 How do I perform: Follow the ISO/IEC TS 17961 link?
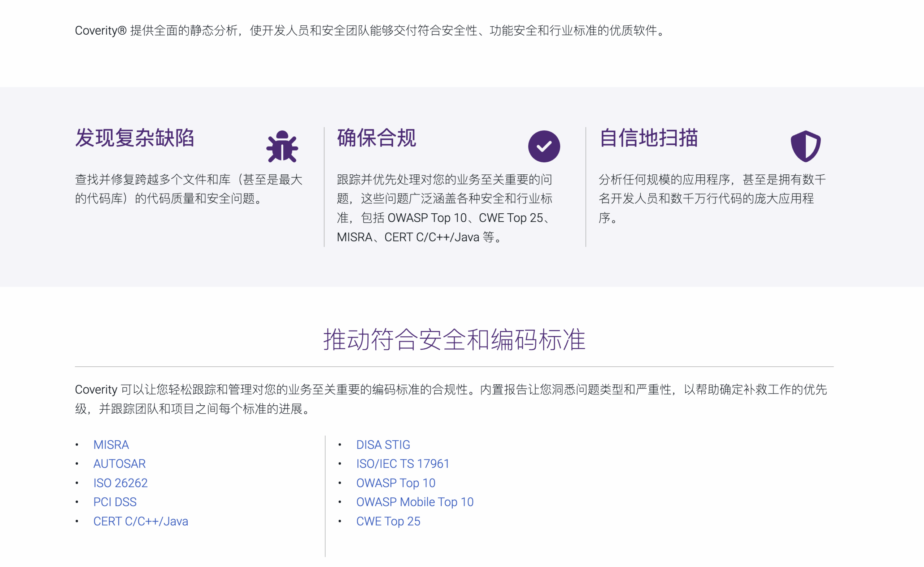pyautogui.click(x=402, y=464)
